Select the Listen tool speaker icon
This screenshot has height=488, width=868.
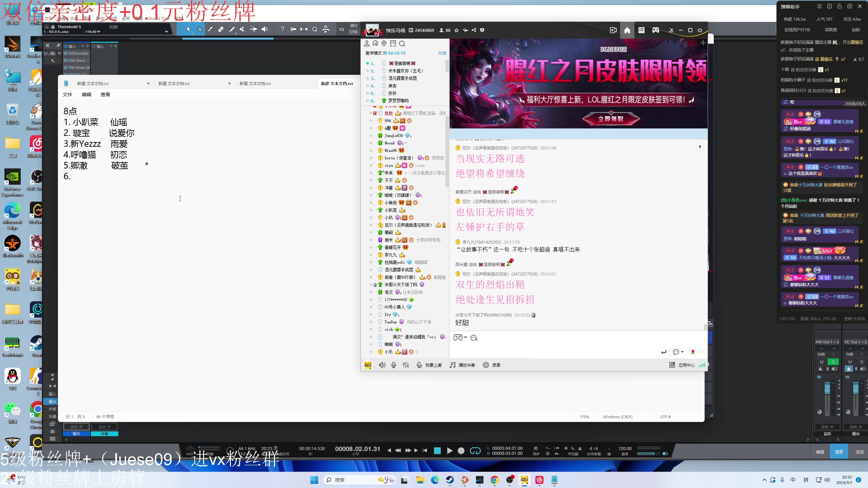point(265,29)
